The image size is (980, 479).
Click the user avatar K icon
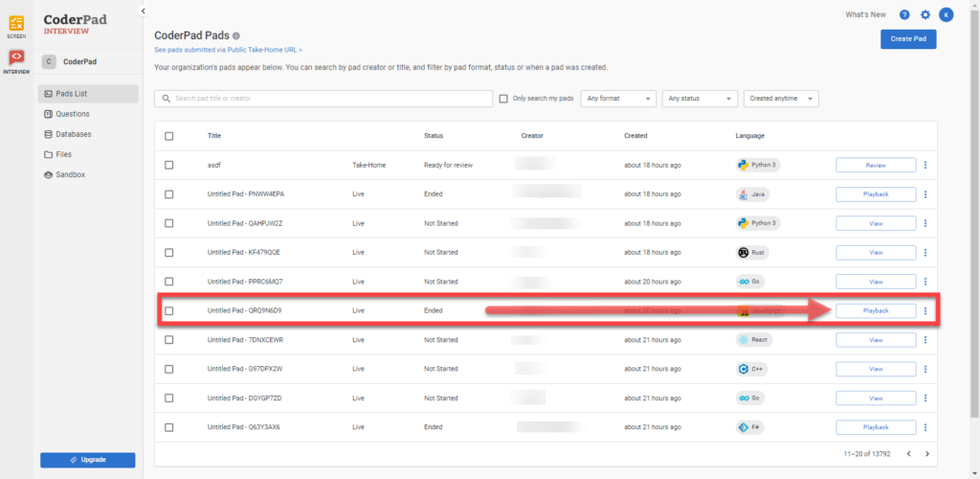click(x=946, y=14)
